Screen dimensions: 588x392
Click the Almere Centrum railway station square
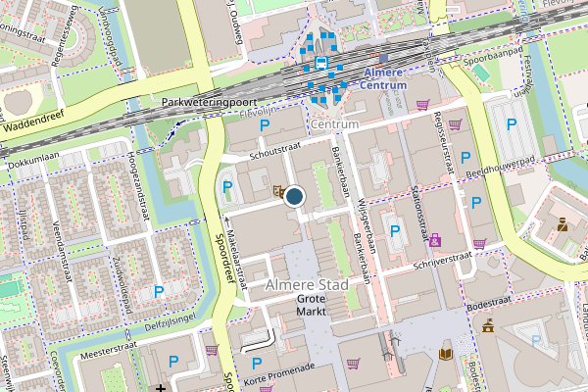click(x=383, y=58)
